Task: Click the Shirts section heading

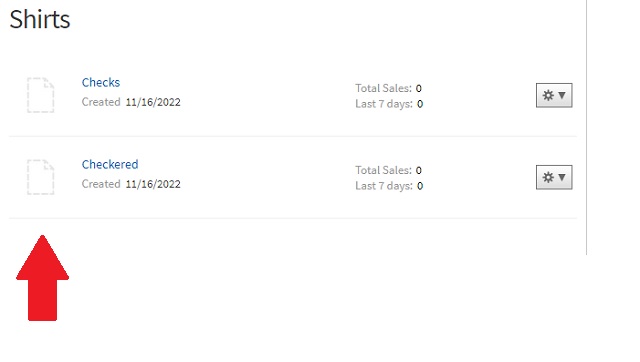Action: pyautogui.click(x=40, y=19)
